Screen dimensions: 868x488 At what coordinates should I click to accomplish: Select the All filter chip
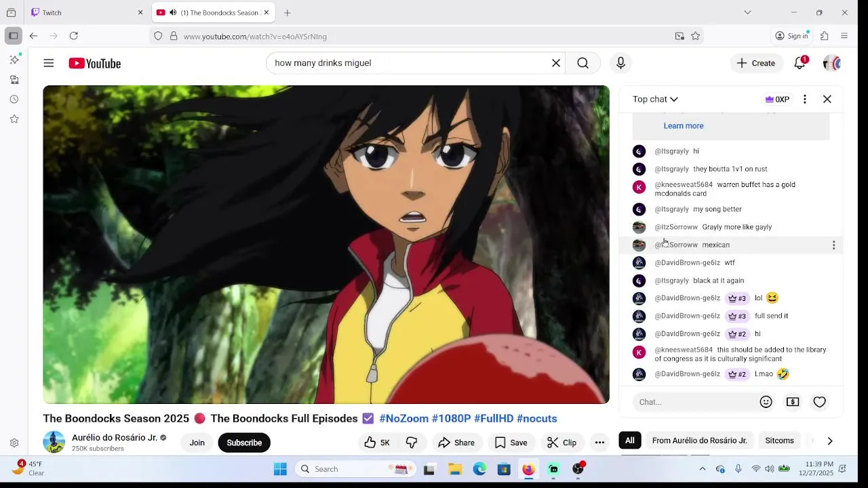pos(630,441)
